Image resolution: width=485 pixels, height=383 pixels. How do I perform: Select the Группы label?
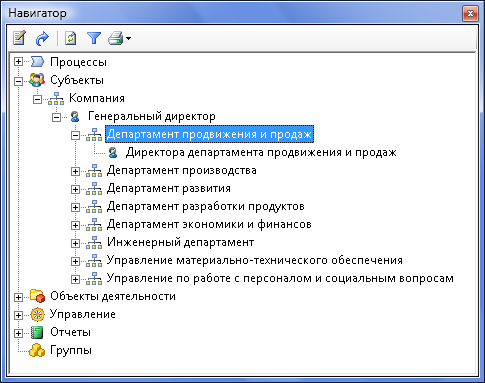click(x=71, y=350)
